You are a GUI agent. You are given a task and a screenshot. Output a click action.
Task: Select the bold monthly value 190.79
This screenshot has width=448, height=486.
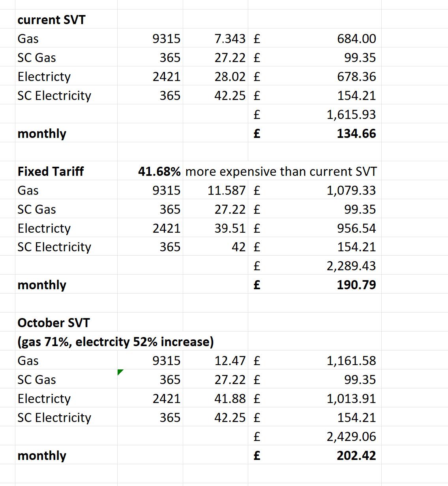[x=356, y=285]
